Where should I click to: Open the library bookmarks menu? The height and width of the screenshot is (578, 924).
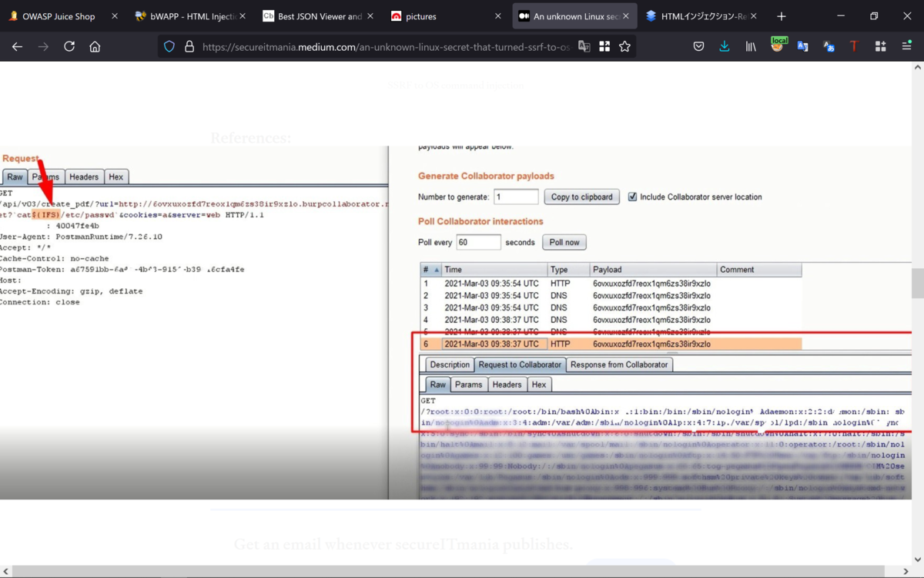pyautogui.click(x=751, y=46)
